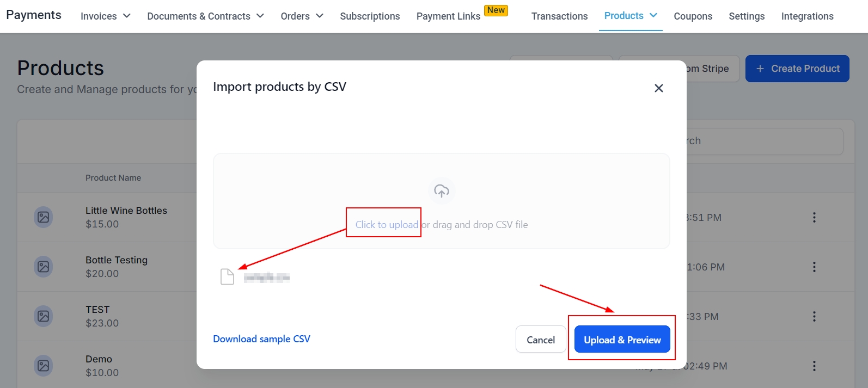Image resolution: width=868 pixels, height=388 pixels.
Task: Open the Subscriptions tab
Action: click(x=370, y=16)
